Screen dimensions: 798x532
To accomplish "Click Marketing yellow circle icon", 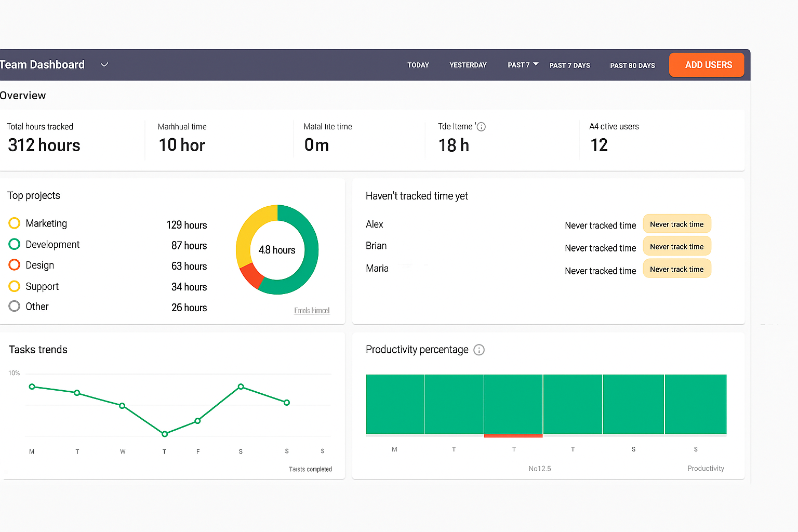I will point(15,223).
